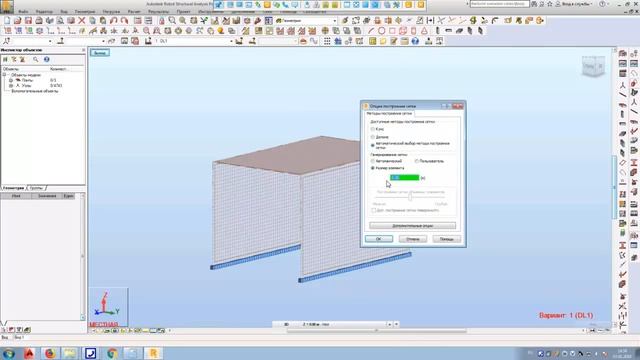Click the Print icon
The height and width of the screenshot is (360, 640).
[x=39, y=20]
